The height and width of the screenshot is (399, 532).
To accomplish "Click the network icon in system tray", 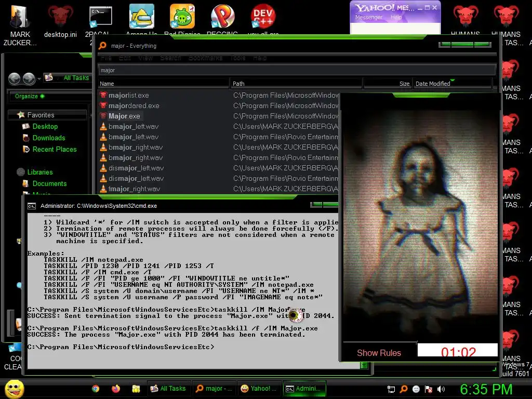I will pos(391,389).
